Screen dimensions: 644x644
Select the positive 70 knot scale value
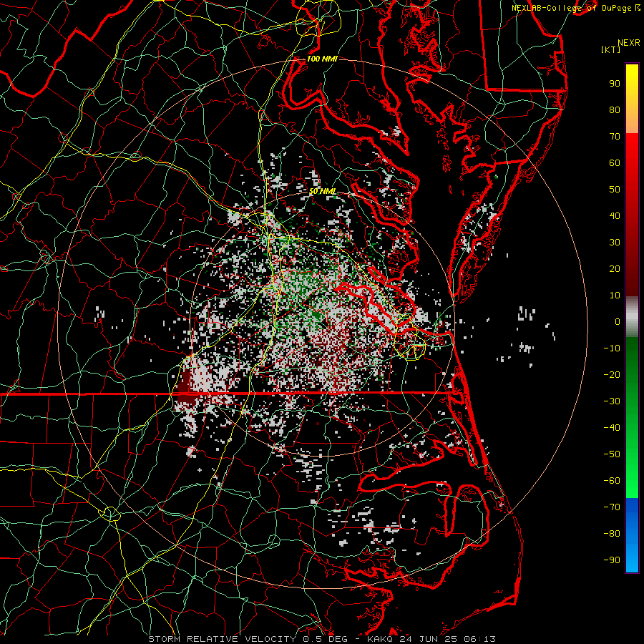coord(615,137)
